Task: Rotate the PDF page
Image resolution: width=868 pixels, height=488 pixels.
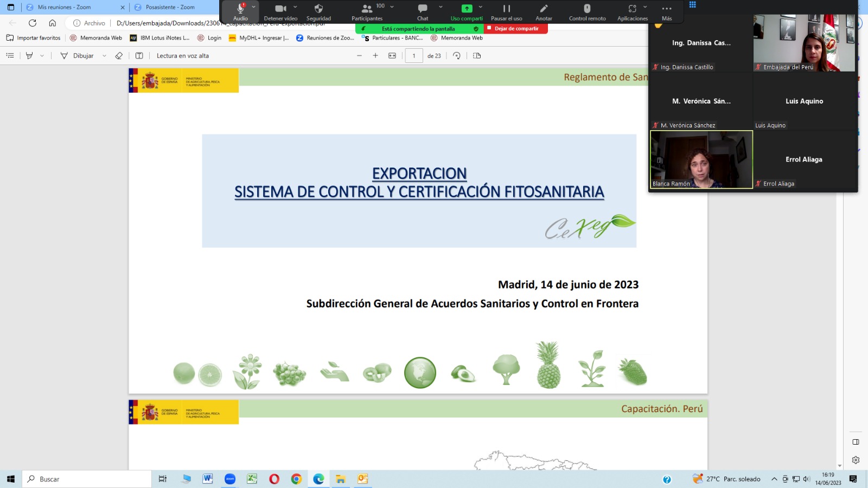Action: pyautogui.click(x=457, y=55)
